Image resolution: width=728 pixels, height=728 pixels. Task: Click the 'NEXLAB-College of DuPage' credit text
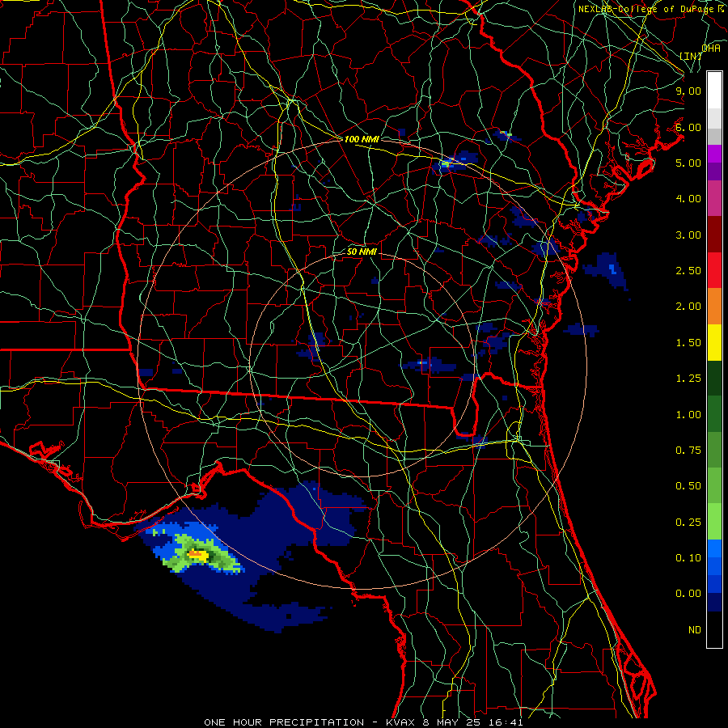click(x=647, y=9)
